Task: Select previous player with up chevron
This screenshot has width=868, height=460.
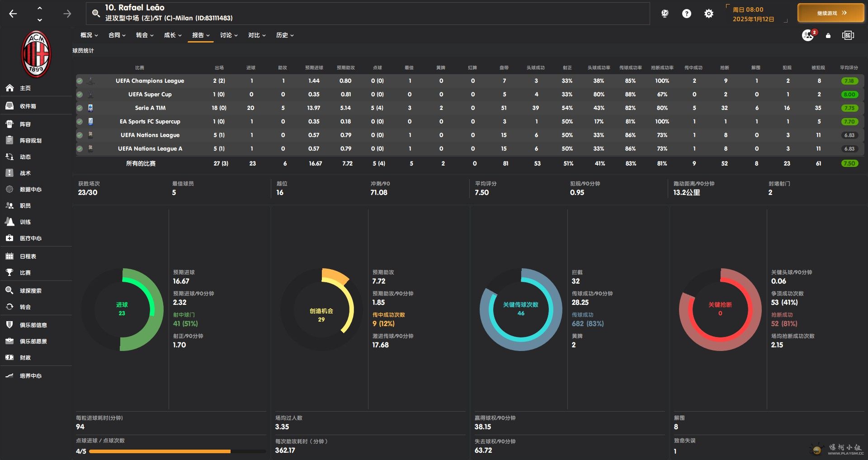Action: coord(40,8)
